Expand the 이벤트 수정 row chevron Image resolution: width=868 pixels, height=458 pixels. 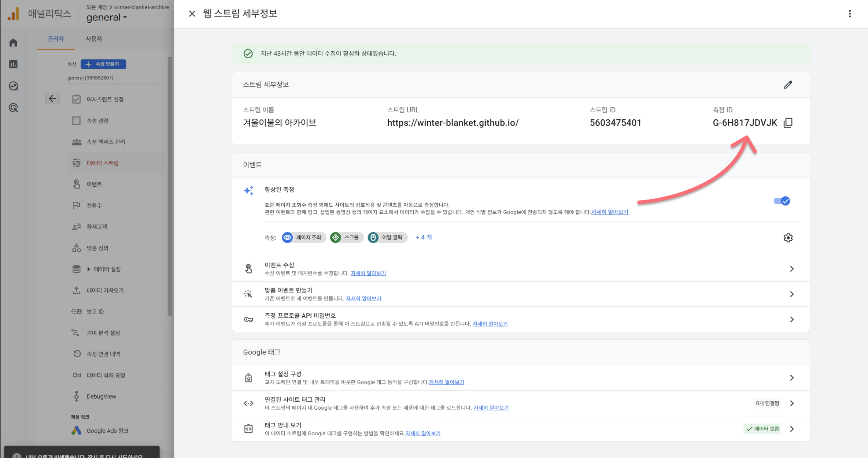[792, 269]
